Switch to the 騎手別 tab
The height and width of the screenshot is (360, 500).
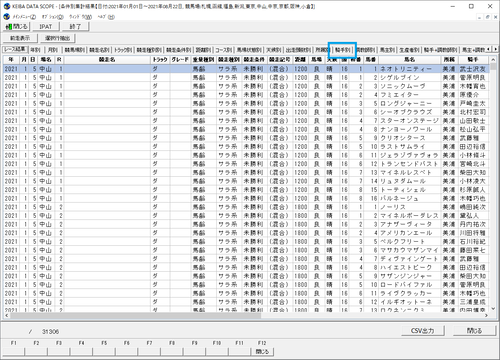point(343,50)
